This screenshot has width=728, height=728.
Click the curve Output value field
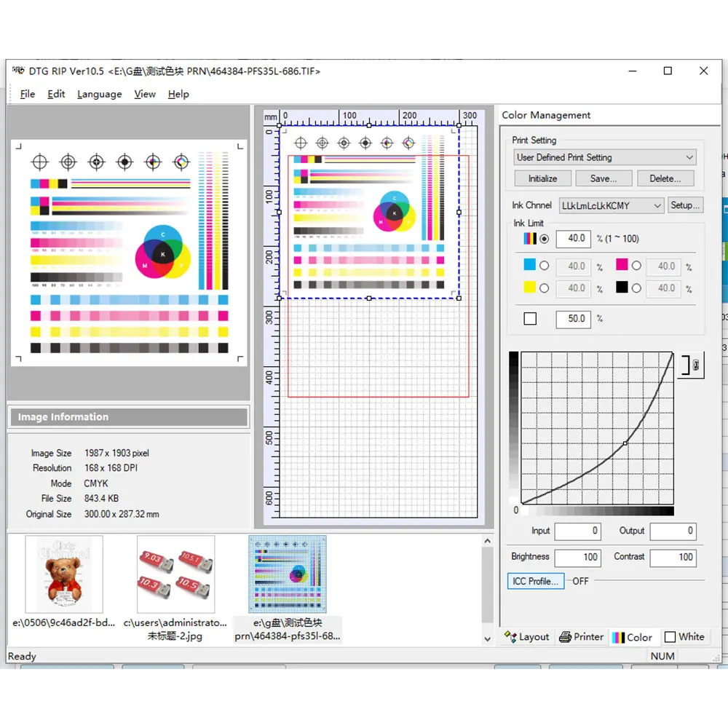point(673,531)
